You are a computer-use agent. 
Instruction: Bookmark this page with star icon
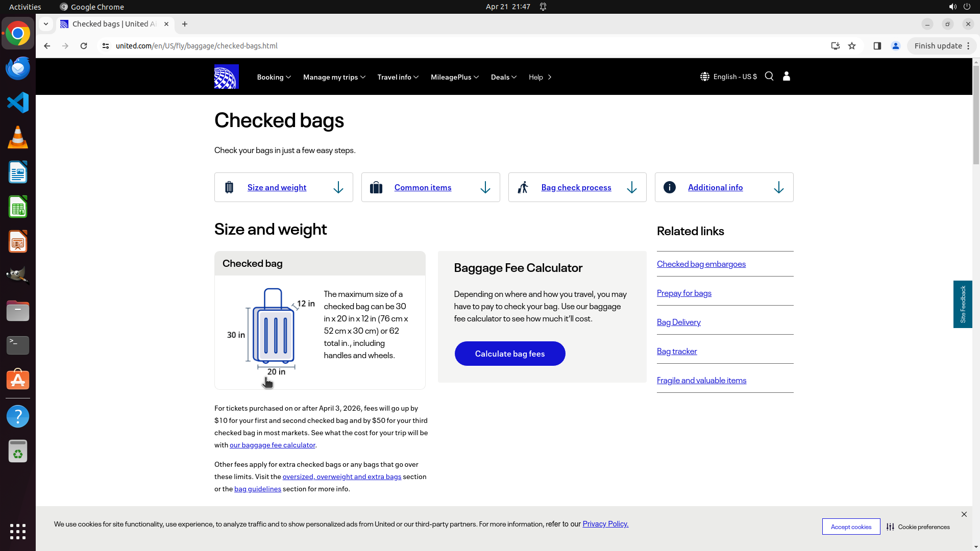(x=852, y=46)
